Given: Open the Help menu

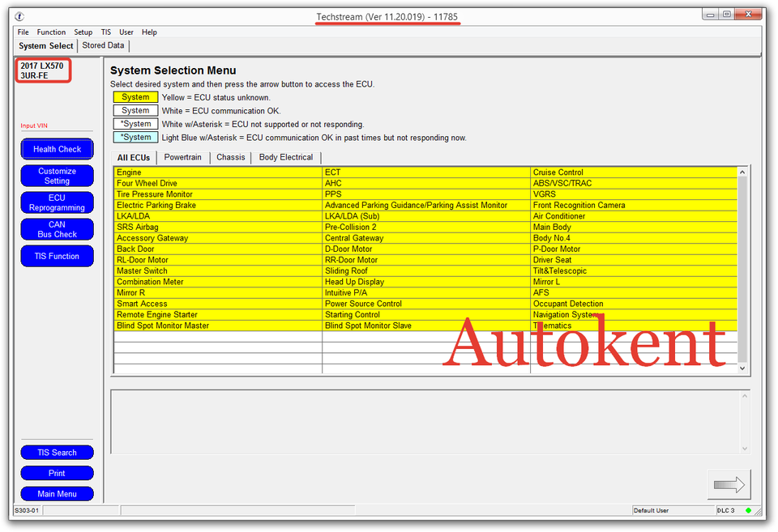Looking at the screenshot, I should click(149, 32).
